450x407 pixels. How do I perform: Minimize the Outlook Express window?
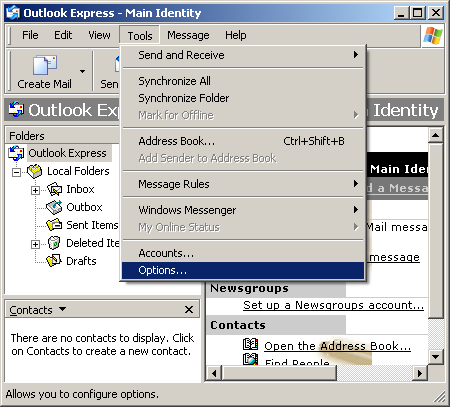pyautogui.click(x=401, y=13)
